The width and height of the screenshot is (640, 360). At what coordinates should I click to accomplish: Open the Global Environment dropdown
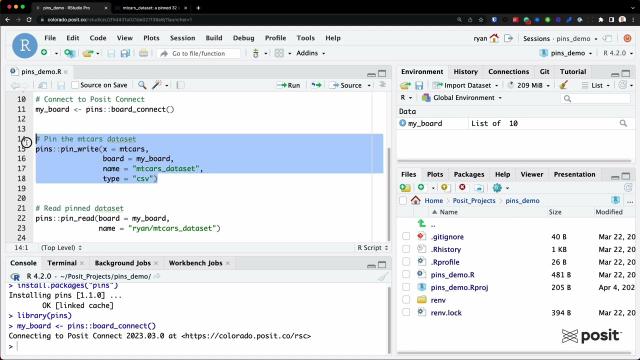pyautogui.click(x=462, y=98)
